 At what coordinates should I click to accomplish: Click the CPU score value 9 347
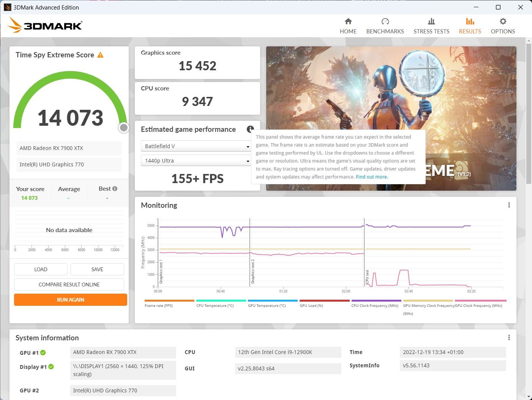[197, 102]
